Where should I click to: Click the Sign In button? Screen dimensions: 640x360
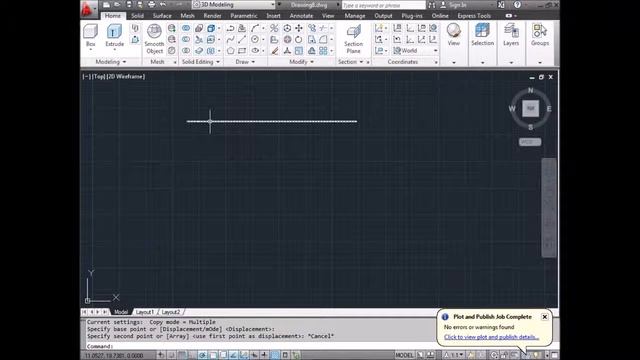pos(454,5)
